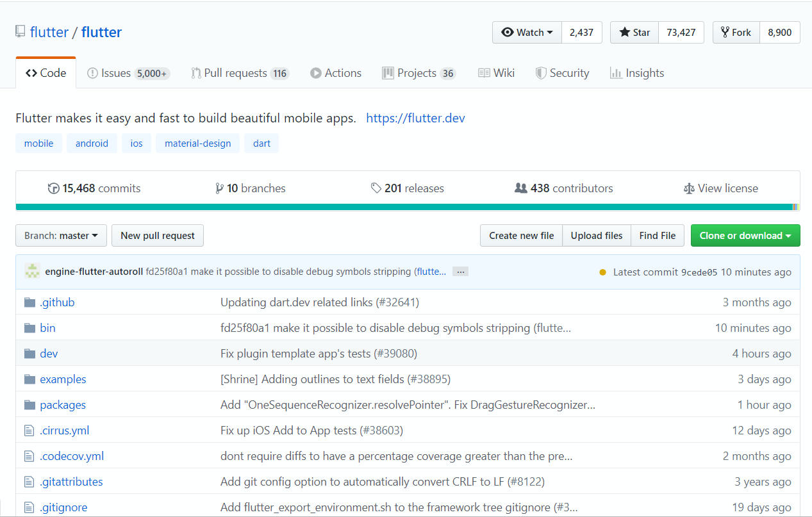Viewport: 812px width, 517px height.
Task: Open the Clone or download dropdown
Action: pos(745,236)
